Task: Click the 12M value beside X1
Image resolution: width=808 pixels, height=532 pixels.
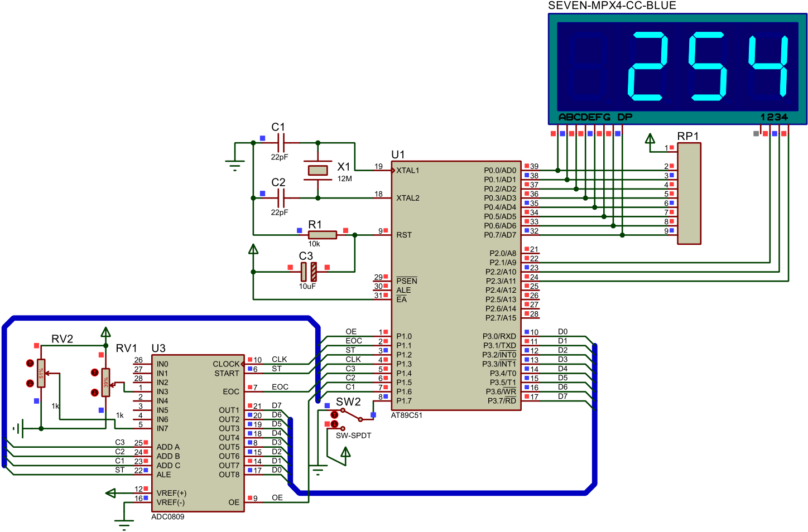Action: pos(345,179)
